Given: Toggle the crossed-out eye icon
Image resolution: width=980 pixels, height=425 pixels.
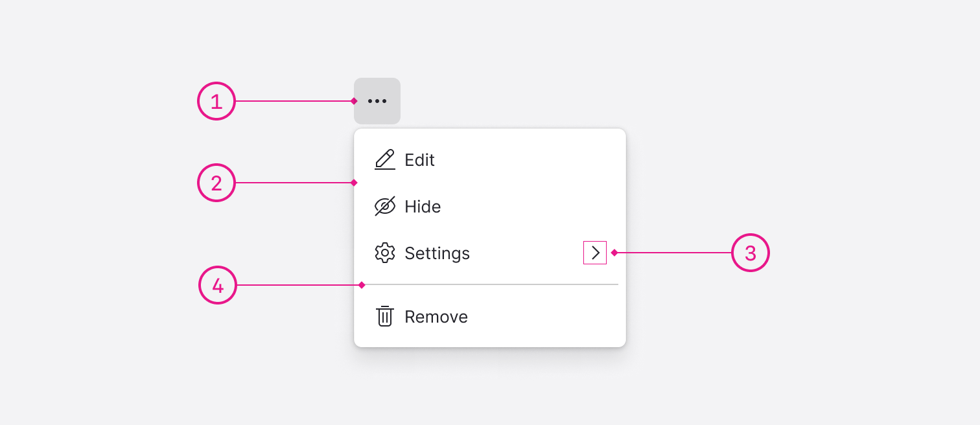Looking at the screenshot, I should (385, 207).
